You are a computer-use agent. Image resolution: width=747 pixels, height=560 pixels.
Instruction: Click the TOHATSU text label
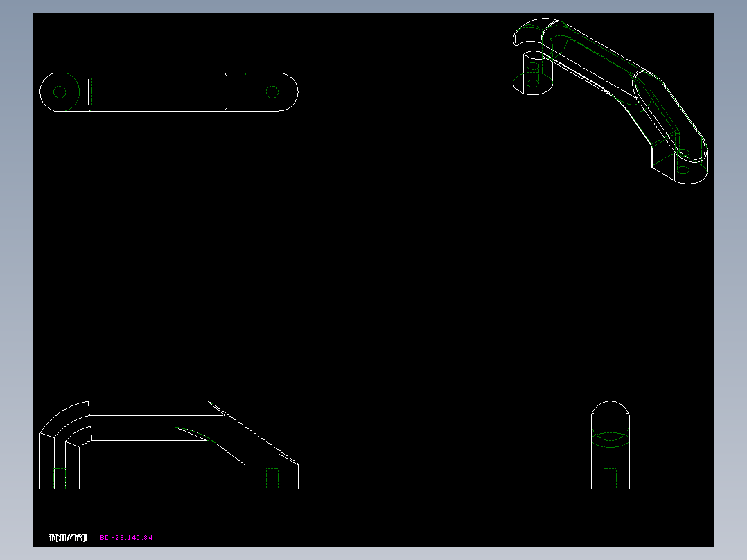tap(68, 538)
